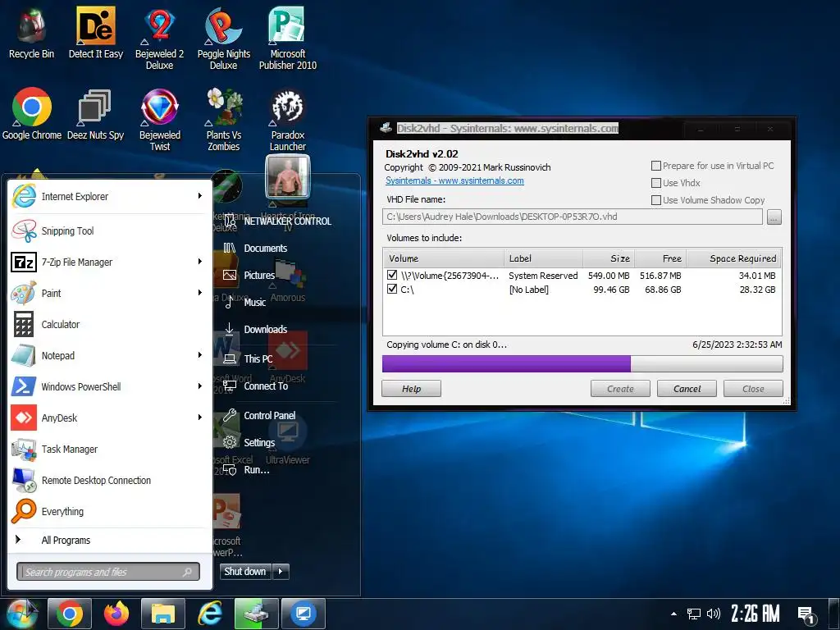Open the Recycle Bin desktop icon
840x630 pixels.
point(32,33)
